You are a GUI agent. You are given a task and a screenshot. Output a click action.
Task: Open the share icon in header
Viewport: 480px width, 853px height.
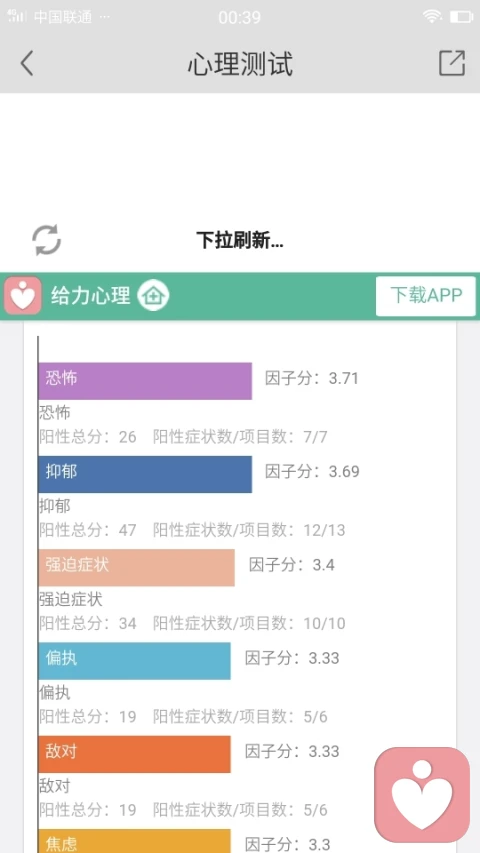pyautogui.click(x=452, y=63)
